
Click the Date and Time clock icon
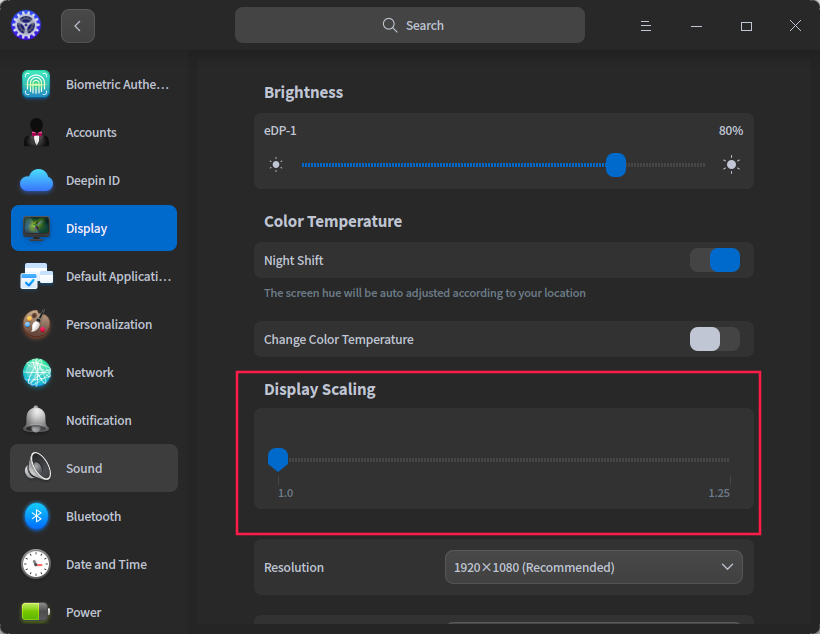pyautogui.click(x=37, y=564)
